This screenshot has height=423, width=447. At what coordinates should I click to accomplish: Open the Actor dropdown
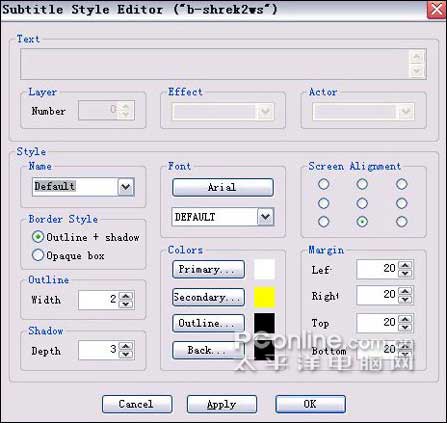point(406,112)
